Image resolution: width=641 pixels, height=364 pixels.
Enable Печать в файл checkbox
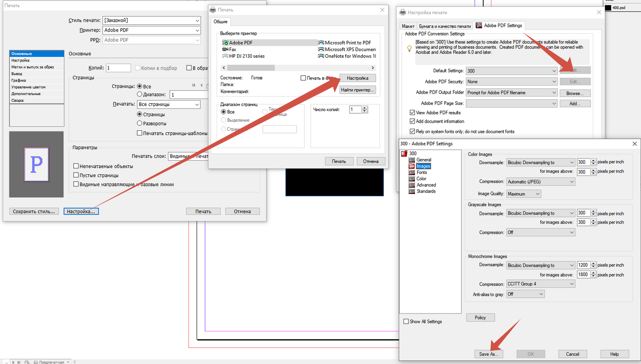coord(303,78)
